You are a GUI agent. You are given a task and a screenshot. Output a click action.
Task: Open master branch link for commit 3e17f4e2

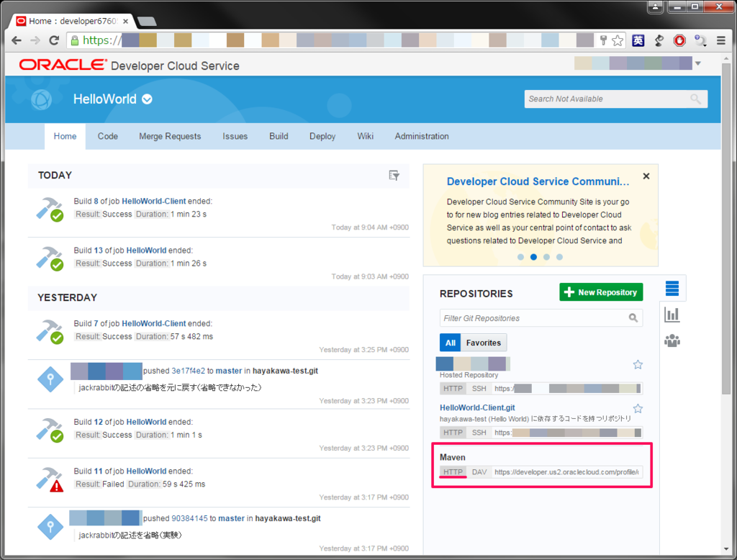[229, 371]
